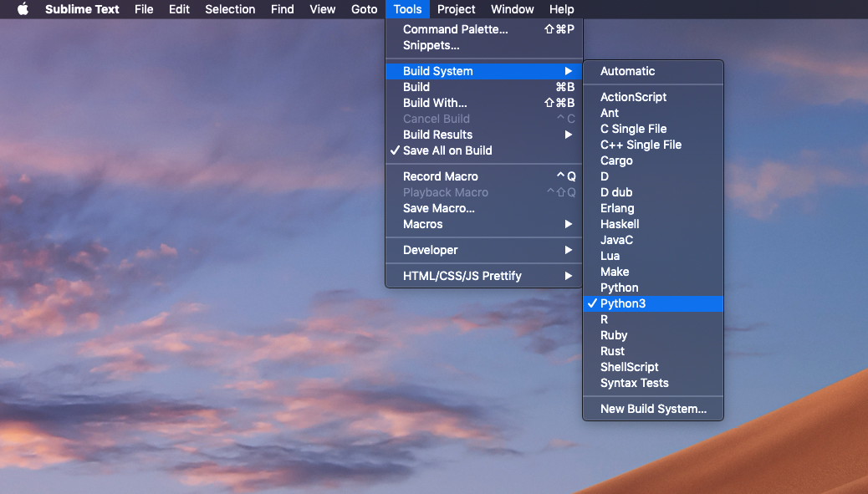The width and height of the screenshot is (868, 494).
Task: Choose Save Macro entry
Action: point(439,208)
